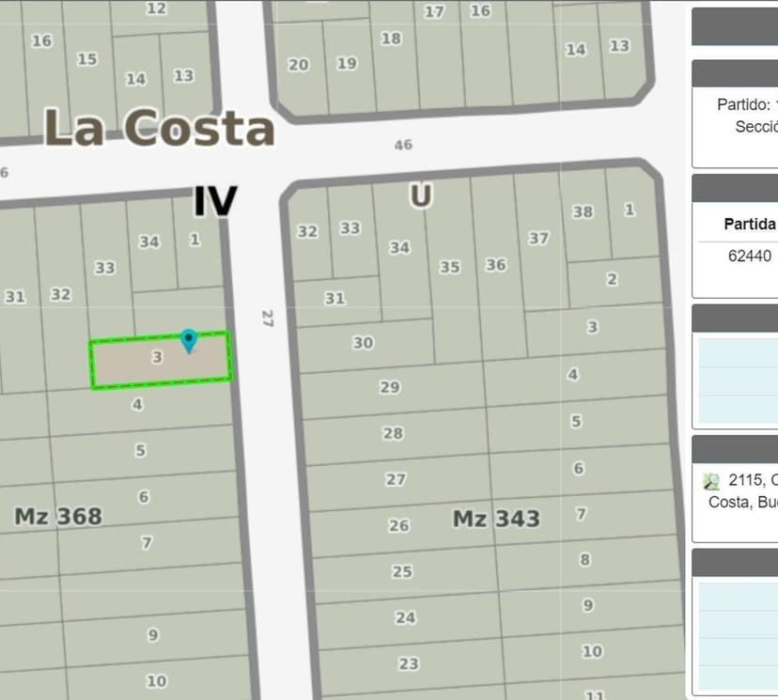Click the map magnifier icon next to address 2115

[711, 479]
